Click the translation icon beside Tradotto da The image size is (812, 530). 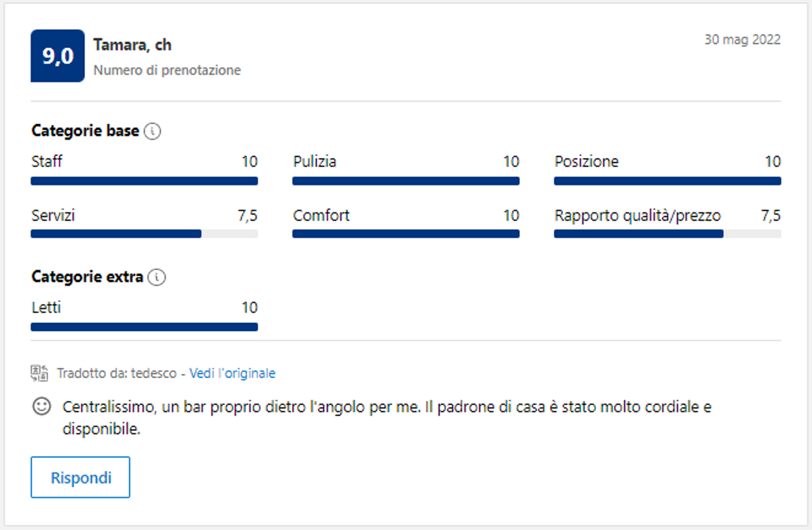pyautogui.click(x=39, y=373)
